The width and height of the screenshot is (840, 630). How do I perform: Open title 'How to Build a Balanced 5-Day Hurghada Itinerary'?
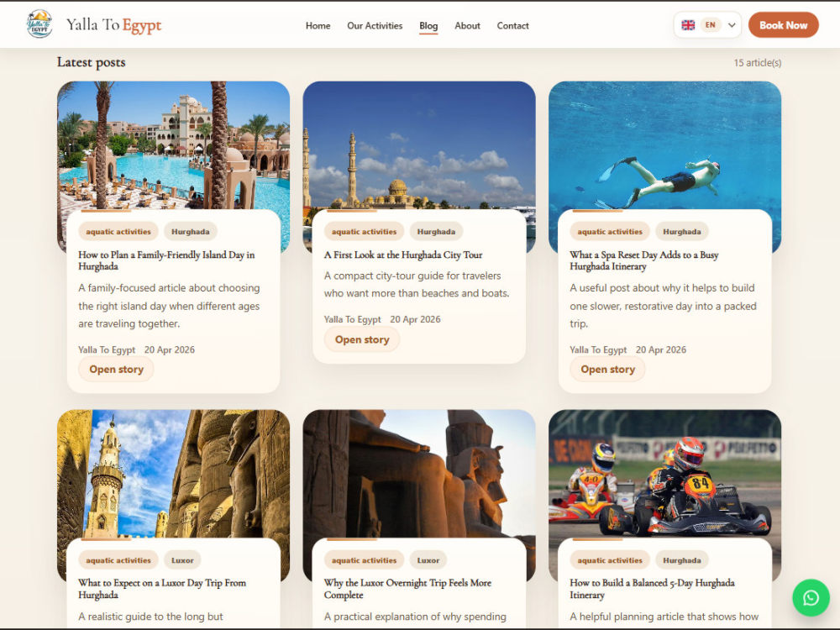[652, 589]
